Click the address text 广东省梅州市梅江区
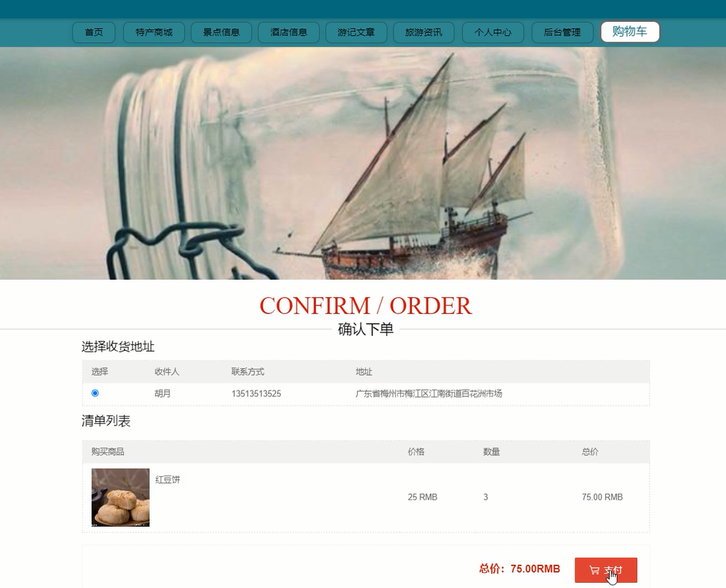Screen dimensions: 726x588 point(392,393)
